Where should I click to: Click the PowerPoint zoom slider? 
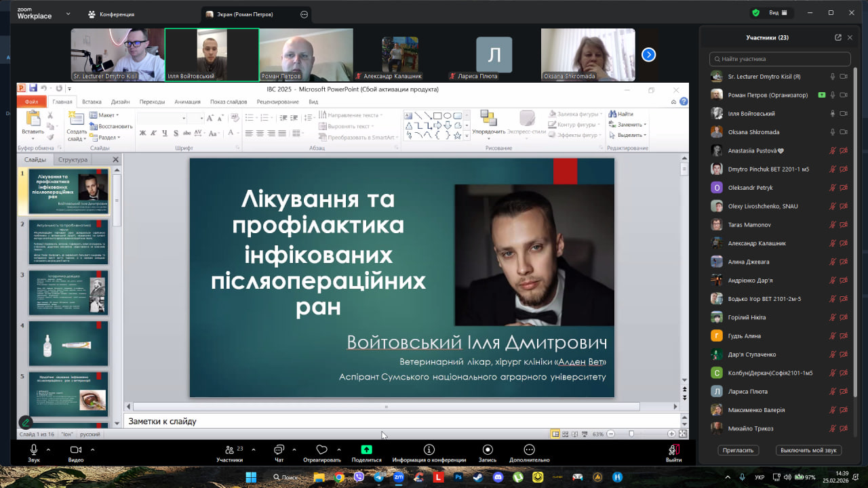coord(631,434)
